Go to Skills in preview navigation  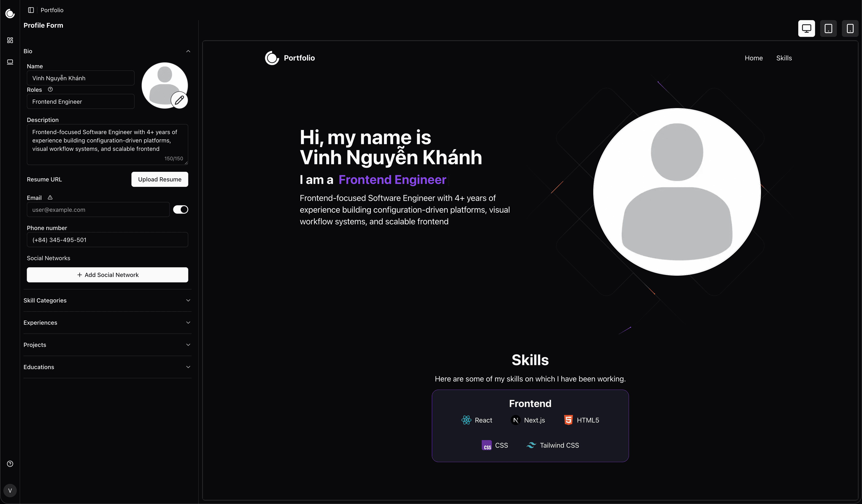click(x=784, y=58)
